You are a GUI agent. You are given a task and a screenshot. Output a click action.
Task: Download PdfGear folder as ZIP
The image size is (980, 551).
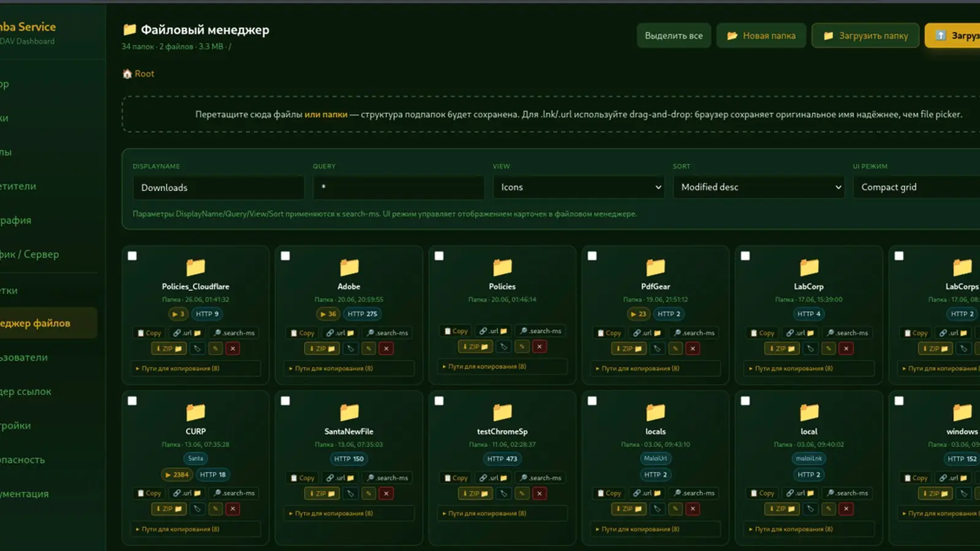point(628,348)
